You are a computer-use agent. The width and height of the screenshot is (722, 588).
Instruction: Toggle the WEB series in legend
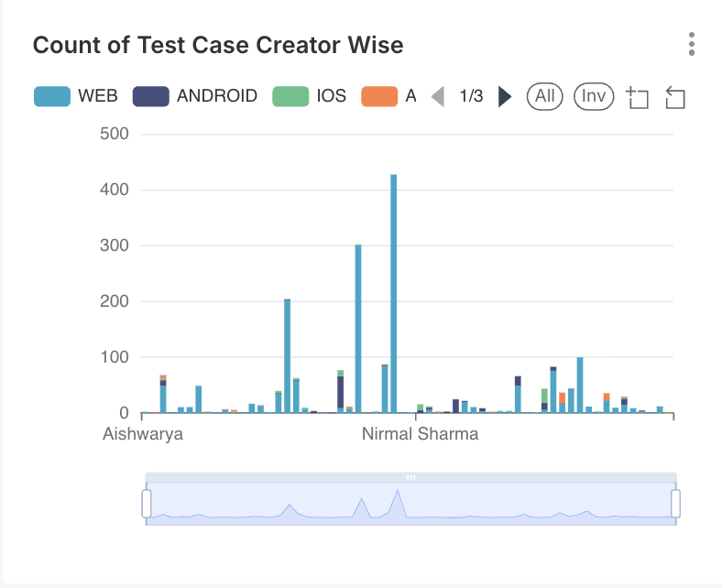click(76, 96)
